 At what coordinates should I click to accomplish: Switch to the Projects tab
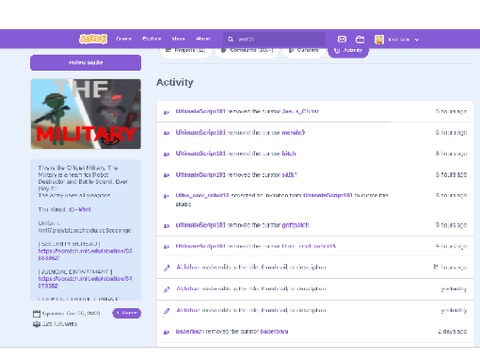[186, 51]
